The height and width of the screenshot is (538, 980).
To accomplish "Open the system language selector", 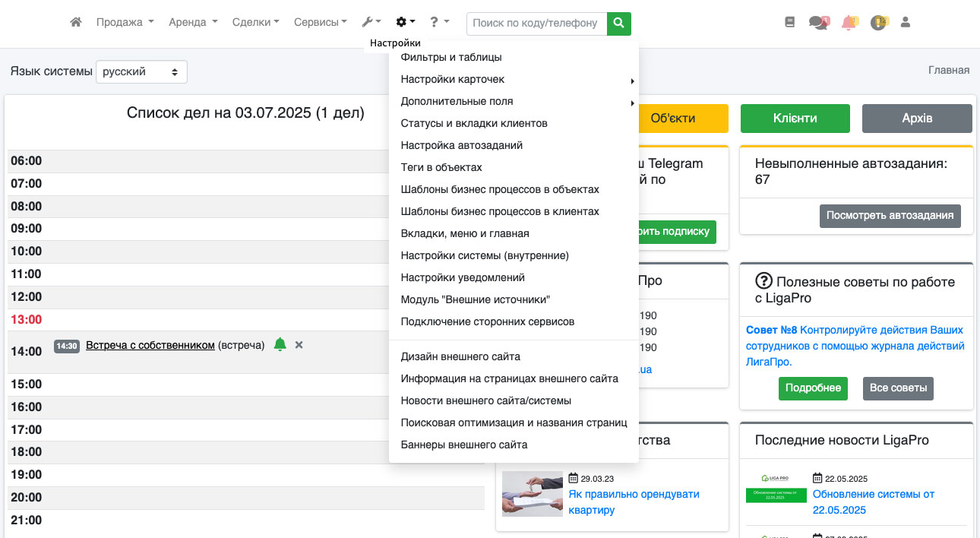I will point(141,72).
